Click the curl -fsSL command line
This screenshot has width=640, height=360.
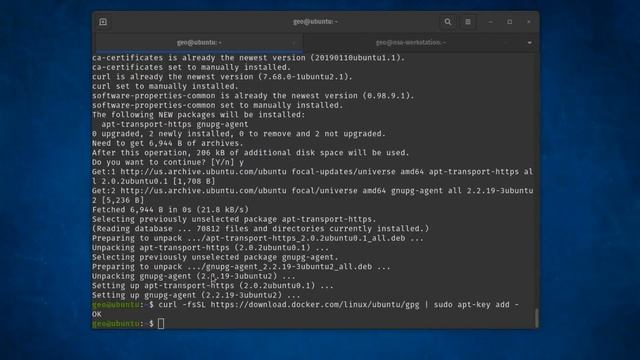point(305,305)
